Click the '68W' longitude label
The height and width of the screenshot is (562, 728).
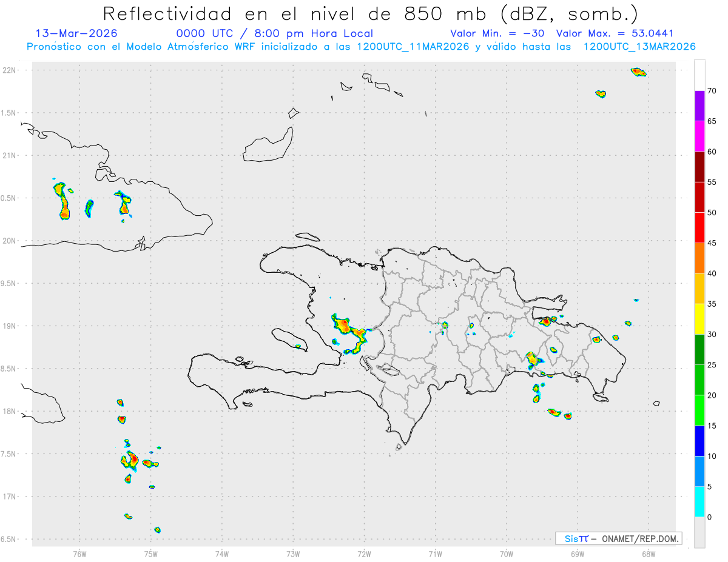(x=649, y=554)
